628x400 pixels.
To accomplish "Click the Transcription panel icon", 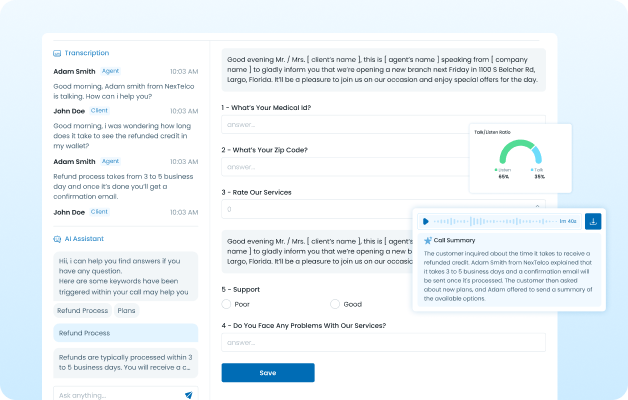I will pyautogui.click(x=57, y=53).
